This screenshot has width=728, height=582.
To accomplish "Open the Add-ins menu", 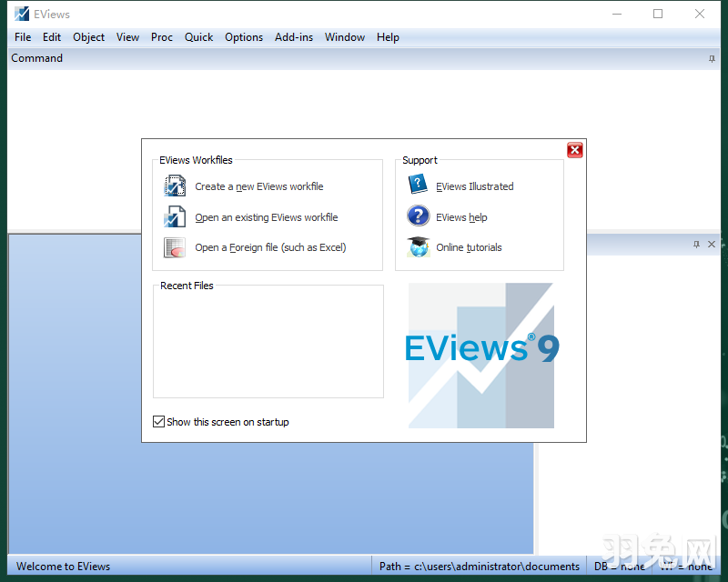I will pyautogui.click(x=293, y=37).
